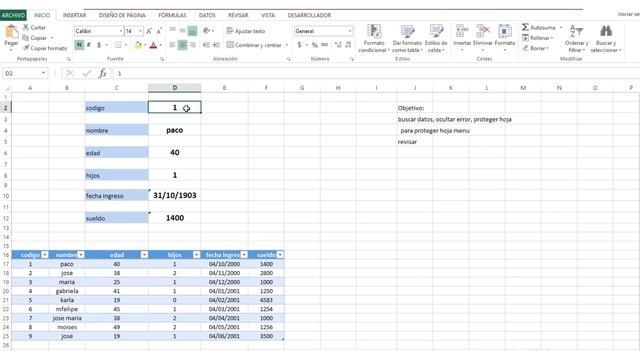Open the font color dropdown arrow
Image resolution: width=640 pixels, height=360 pixels.
(160, 45)
